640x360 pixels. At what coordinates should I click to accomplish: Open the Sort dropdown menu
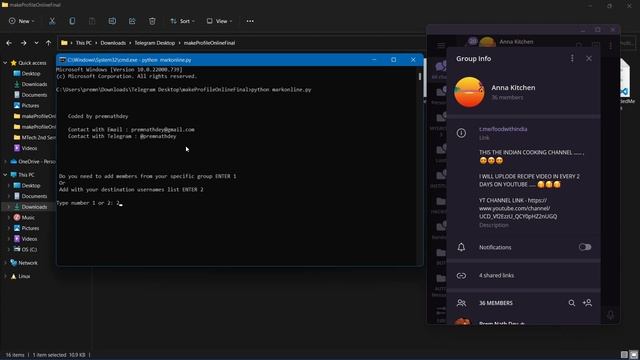[182, 21]
